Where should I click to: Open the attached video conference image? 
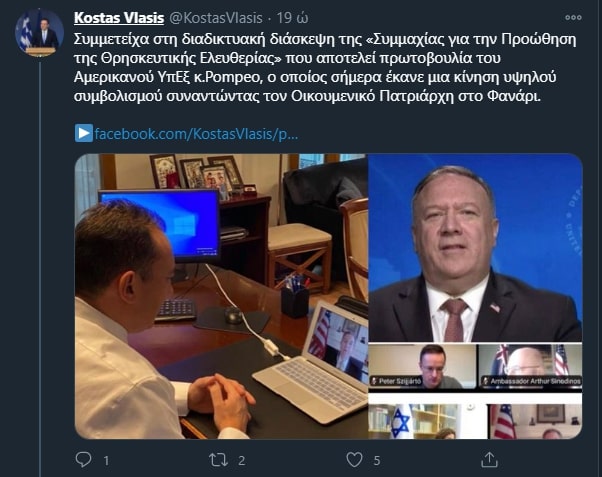click(328, 296)
